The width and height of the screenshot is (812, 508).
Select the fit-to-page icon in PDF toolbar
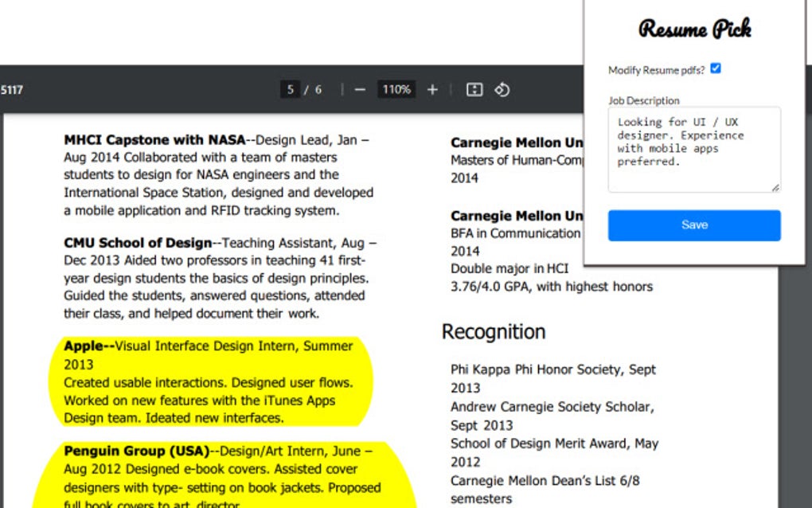474,89
